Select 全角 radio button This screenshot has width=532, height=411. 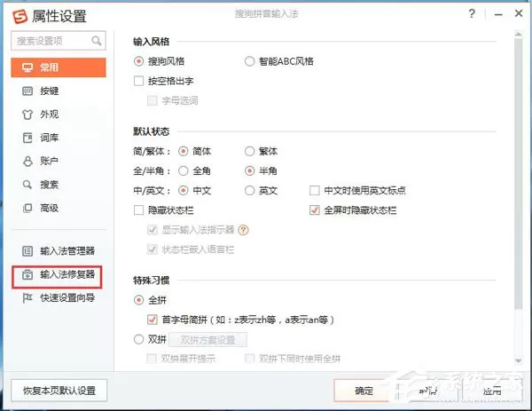coord(184,170)
